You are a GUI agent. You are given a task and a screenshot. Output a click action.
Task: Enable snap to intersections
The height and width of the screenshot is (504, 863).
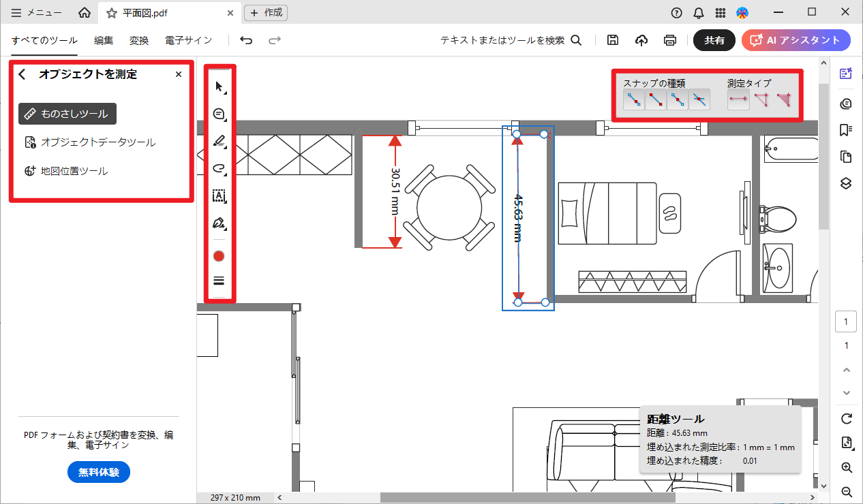point(699,101)
